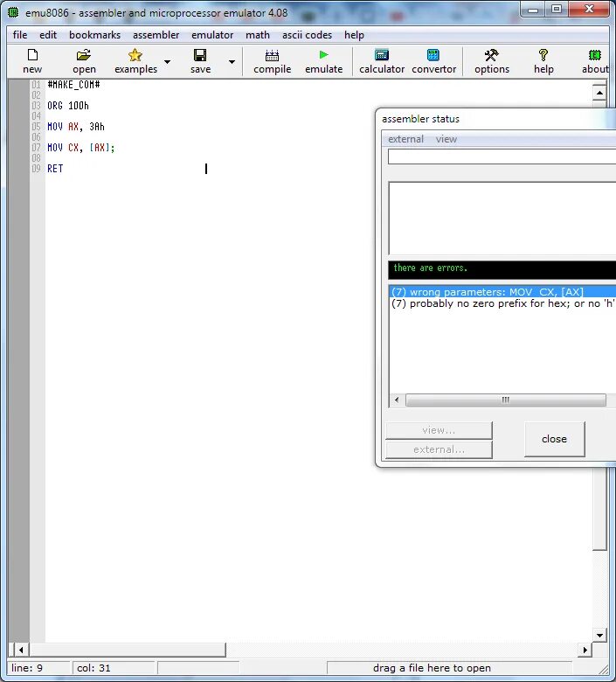
Task: Click the emu8086 title bar app icon
Action: tap(13, 12)
